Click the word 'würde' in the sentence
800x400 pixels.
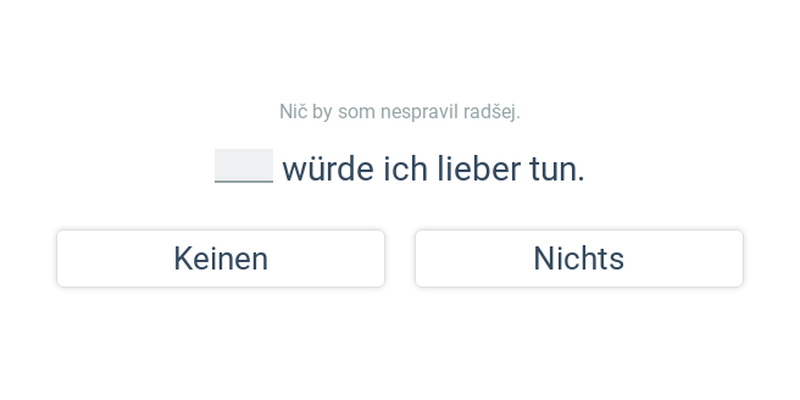click(328, 169)
